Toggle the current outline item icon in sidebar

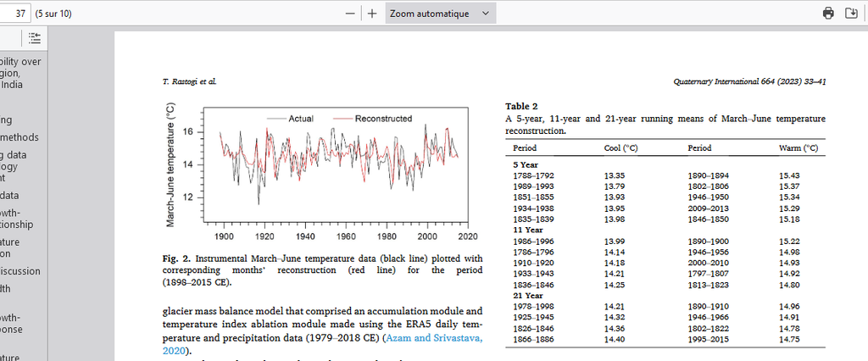coord(34,37)
